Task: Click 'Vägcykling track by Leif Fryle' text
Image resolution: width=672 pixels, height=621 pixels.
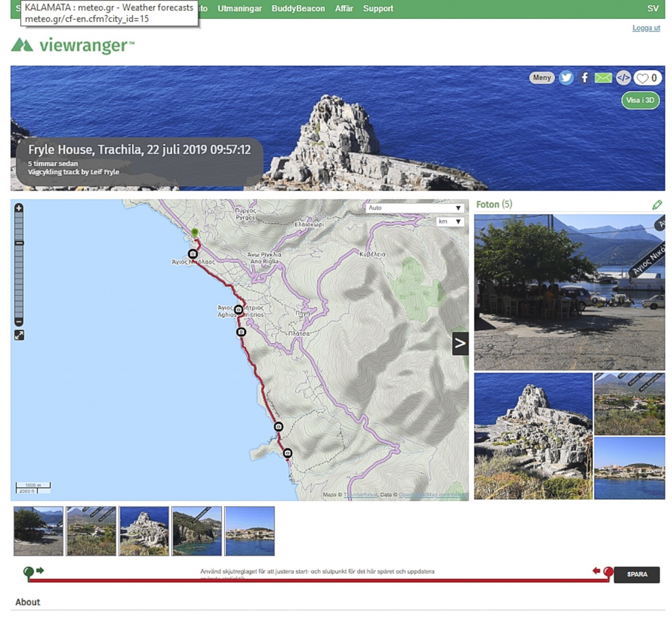Action: coord(73,172)
